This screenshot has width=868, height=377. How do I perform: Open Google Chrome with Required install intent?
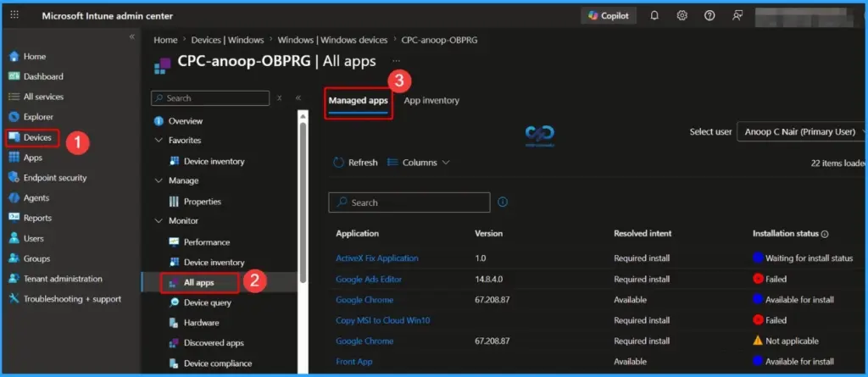click(364, 341)
